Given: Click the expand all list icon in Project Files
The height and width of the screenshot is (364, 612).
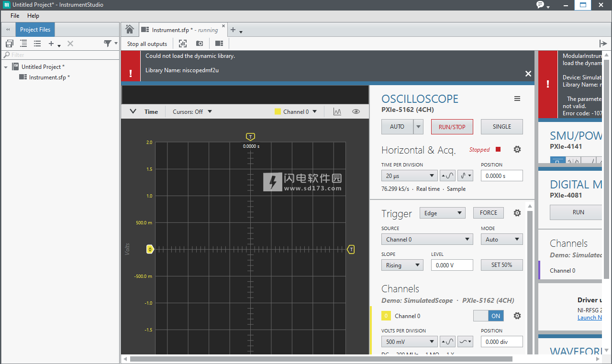Looking at the screenshot, I should point(23,44).
